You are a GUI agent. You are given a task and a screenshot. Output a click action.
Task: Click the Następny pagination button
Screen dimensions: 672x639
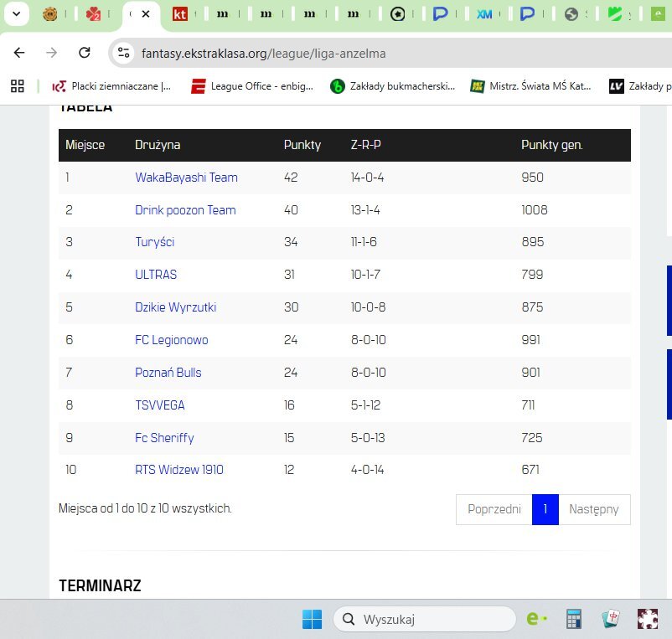pos(593,509)
